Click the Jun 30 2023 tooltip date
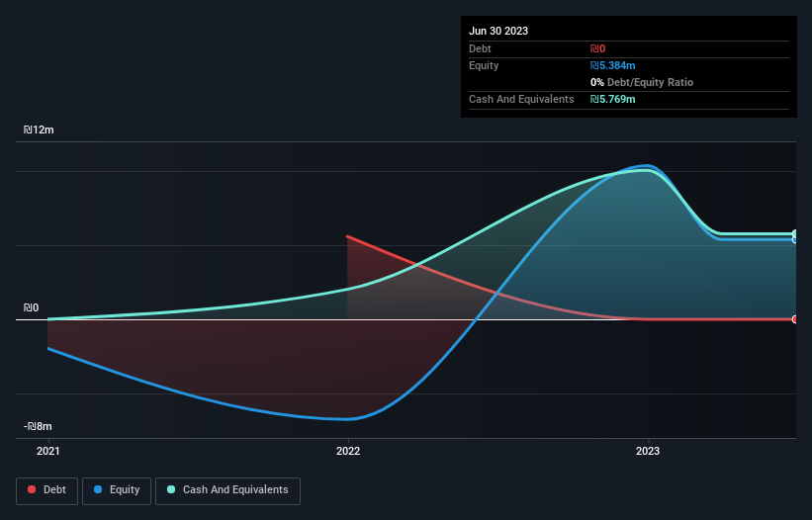812x520 pixels. coord(498,31)
